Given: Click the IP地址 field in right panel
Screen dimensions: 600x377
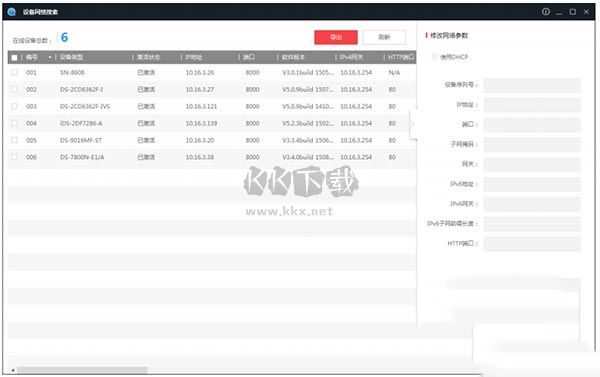Looking at the screenshot, I should point(532,105).
